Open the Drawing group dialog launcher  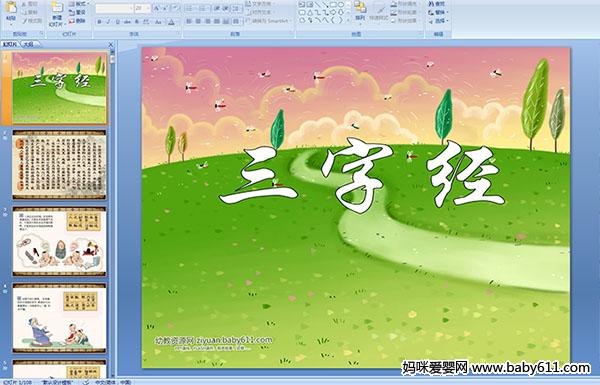(x=421, y=34)
